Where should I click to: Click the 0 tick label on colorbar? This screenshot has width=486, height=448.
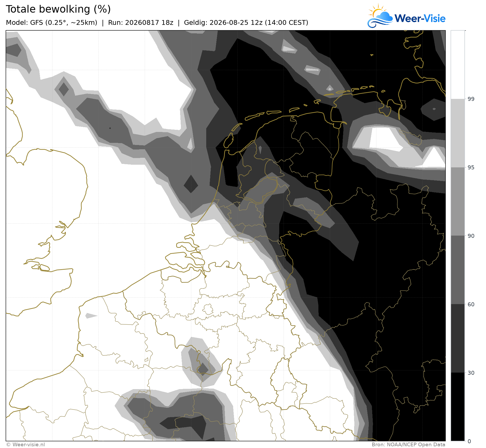(x=469, y=441)
